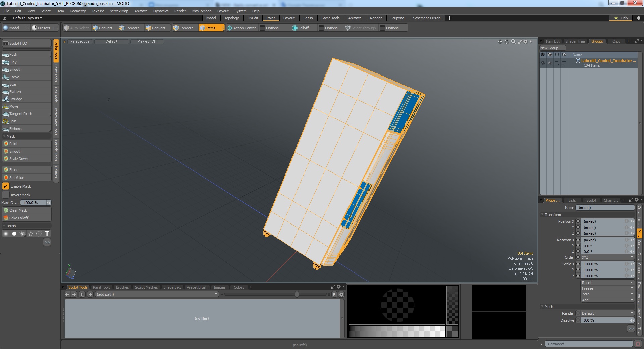Click the viewport pan/move icon
Image resolution: width=644 pixels, height=349 pixels.
(500, 42)
